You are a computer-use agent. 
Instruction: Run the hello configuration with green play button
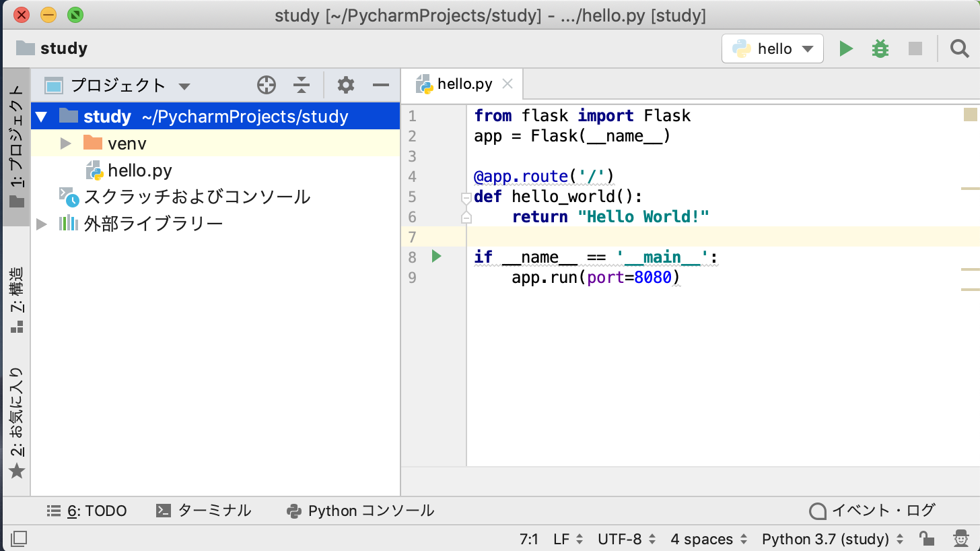click(846, 48)
